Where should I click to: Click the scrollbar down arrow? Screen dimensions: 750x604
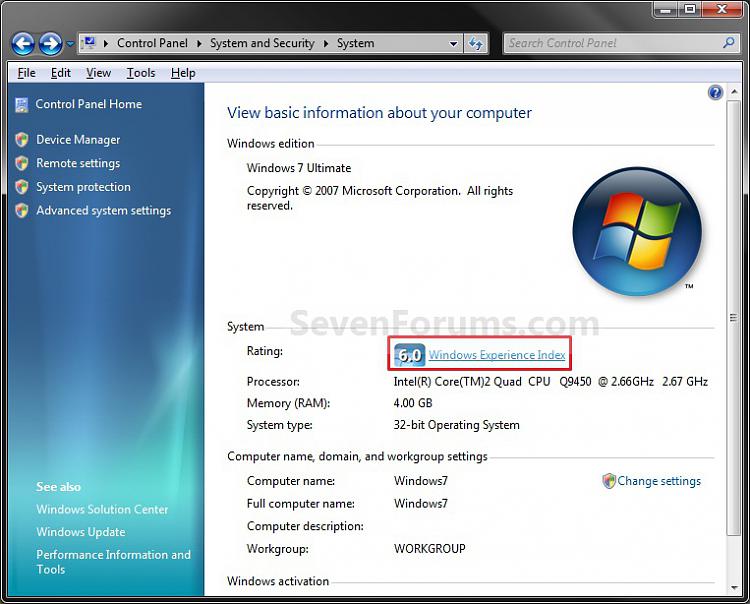point(734,588)
